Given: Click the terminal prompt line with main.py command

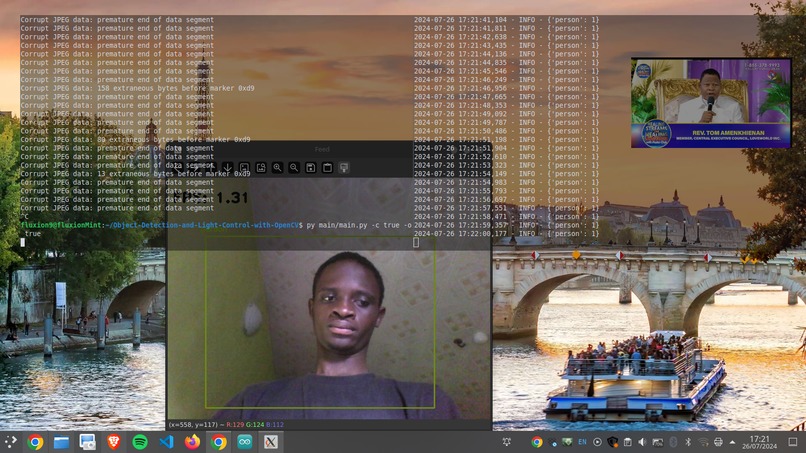Looking at the screenshot, I should (216, 225).
